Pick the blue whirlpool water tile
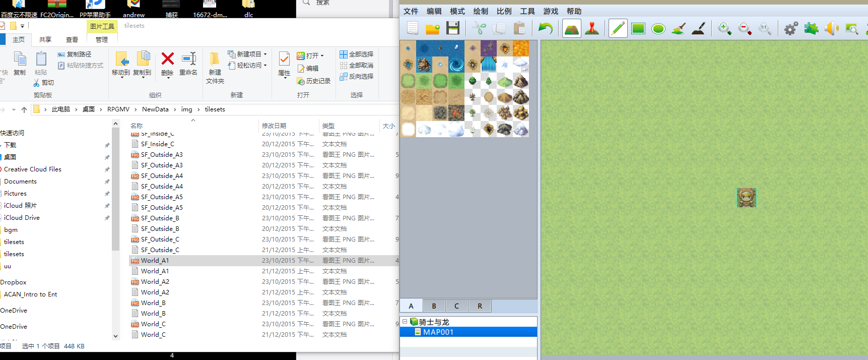The image size is (868, 360). click(456, 65)
